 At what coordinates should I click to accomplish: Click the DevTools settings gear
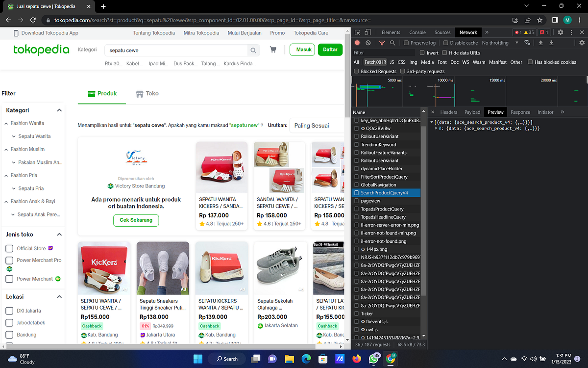click(x=560, y=32)
